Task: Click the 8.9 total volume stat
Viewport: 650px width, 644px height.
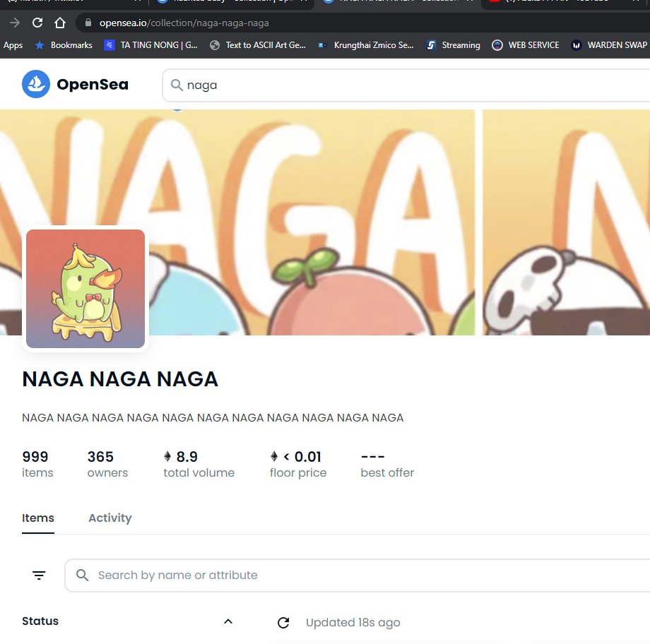Action: [x=199, y=464]
